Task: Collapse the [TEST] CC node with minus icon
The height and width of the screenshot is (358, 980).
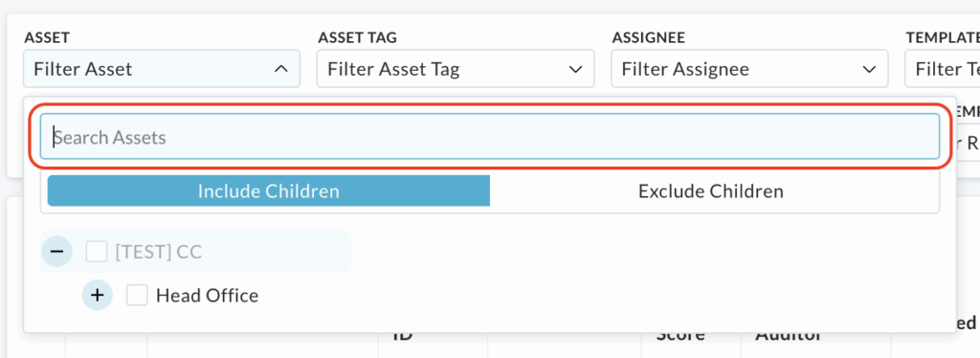Action: pyautogui.click(x=56, y=252)
